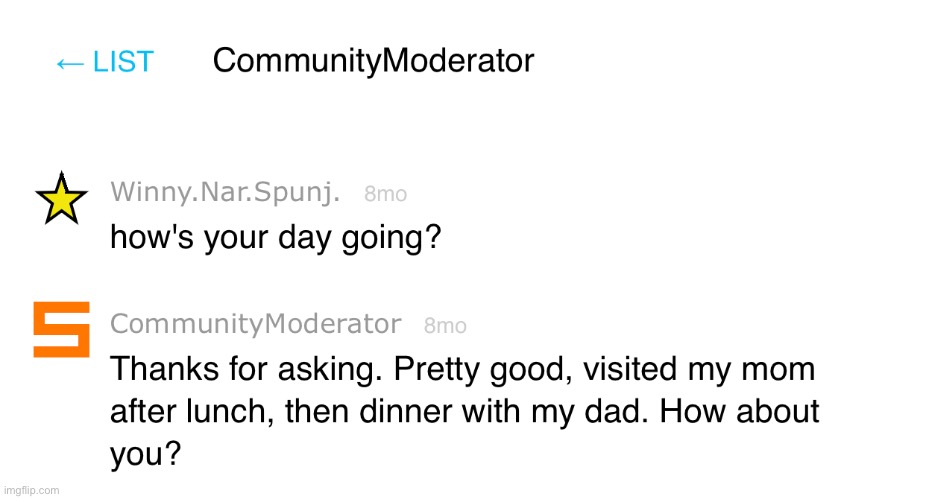Select the "how's your day going?" message
The height and width of the screenshot is (499, 926).
[276, 238]
